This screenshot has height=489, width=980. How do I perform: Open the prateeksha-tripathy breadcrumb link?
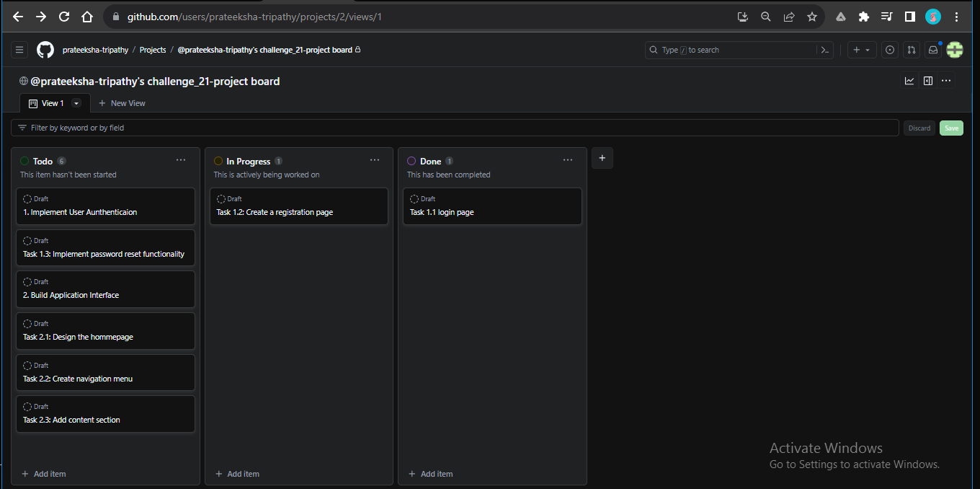coord(96,50)
